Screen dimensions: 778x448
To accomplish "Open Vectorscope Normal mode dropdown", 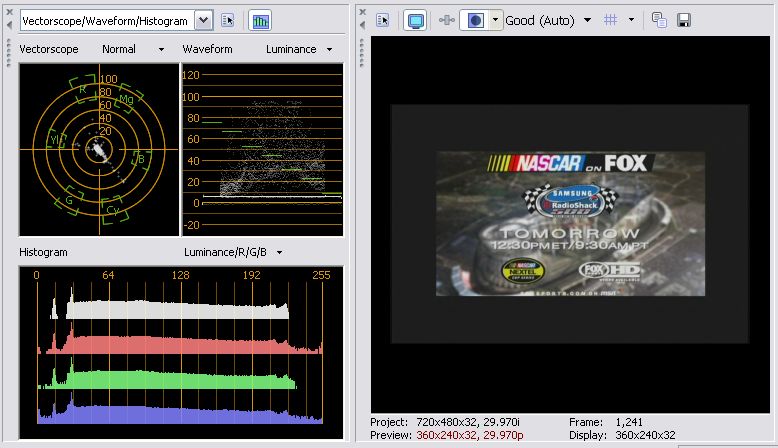I will 161,49.
